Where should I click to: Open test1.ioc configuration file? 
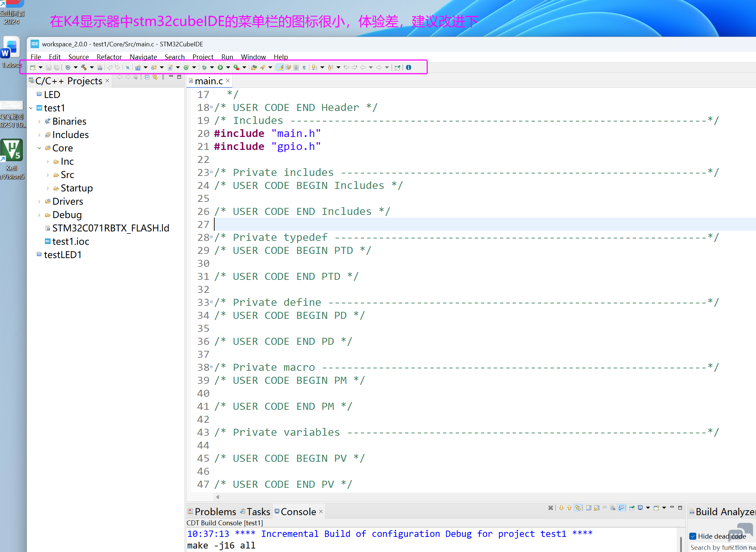[71, 241]
